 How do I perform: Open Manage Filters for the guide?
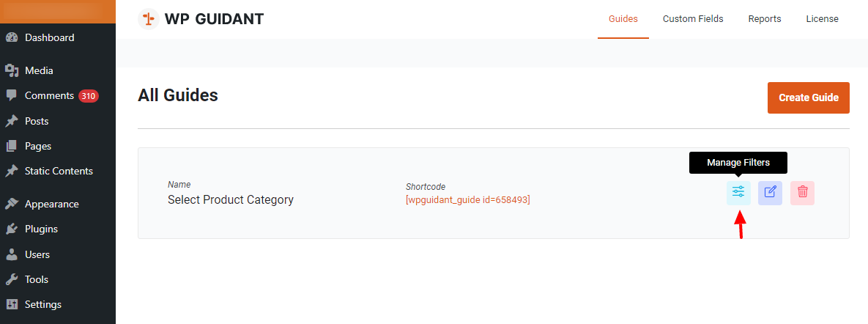click(738, 192)
